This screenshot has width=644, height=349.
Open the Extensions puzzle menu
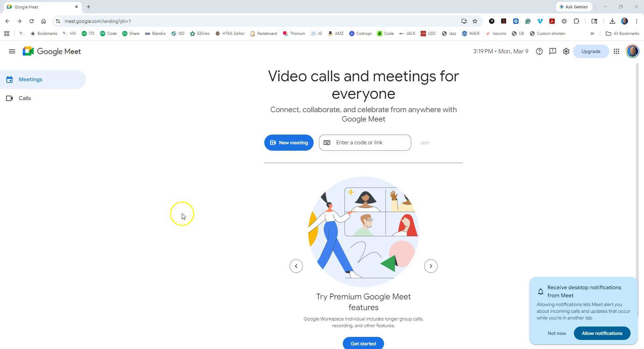point(576,21)
